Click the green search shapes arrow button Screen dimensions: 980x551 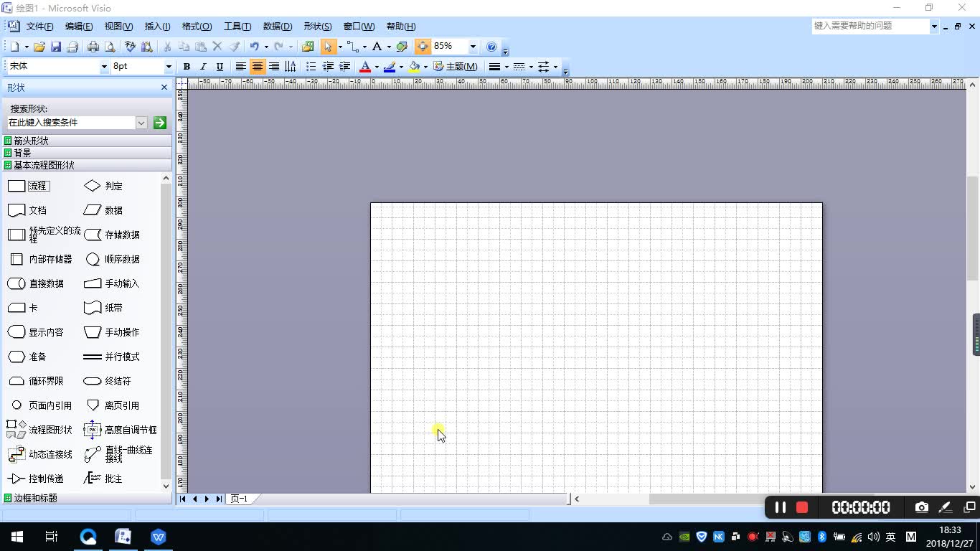pos(159,122)
